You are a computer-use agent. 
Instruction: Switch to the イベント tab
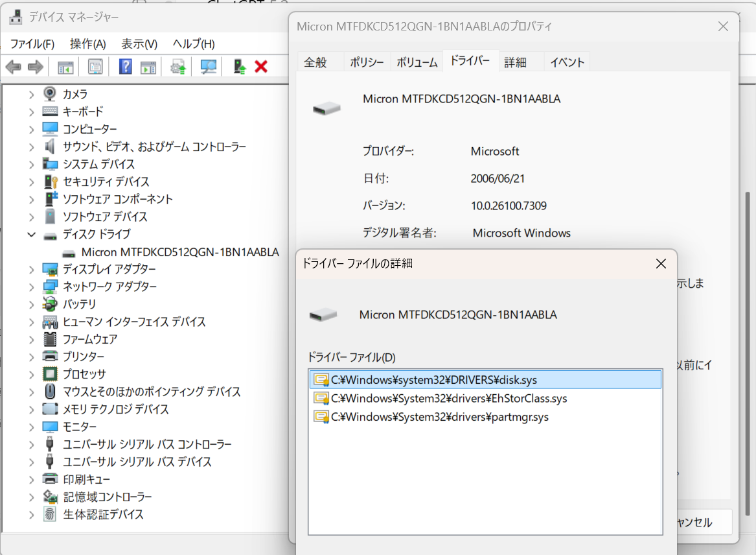pos(567,62)
